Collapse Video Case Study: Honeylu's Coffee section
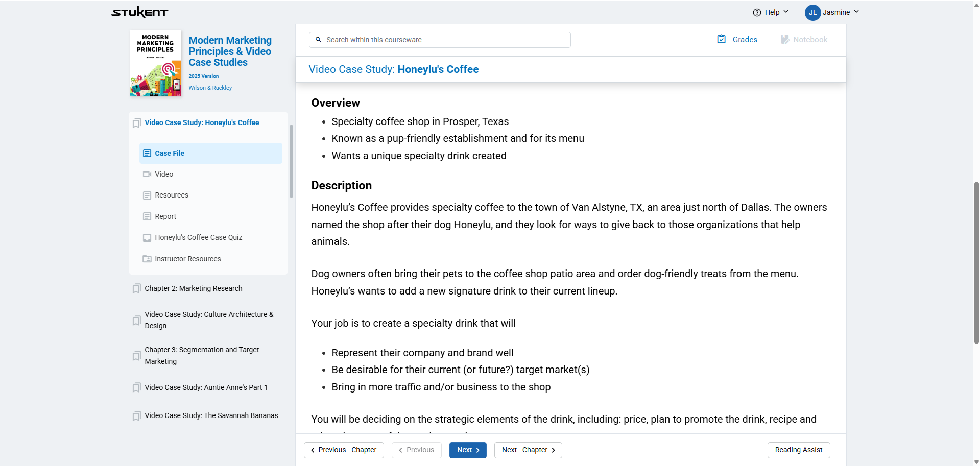This screenshot has width=980, height=466. 202,122
